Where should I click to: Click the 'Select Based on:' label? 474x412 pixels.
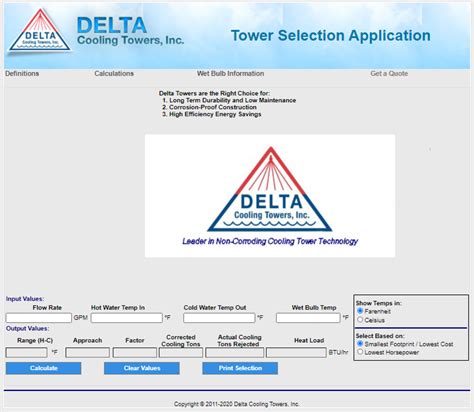tap(380, 336)
